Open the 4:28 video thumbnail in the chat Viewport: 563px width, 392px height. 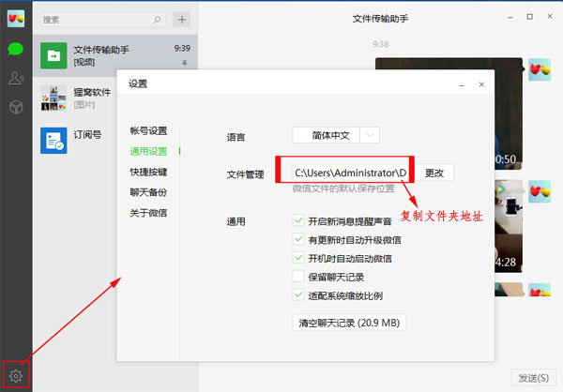tap(508, 226)
